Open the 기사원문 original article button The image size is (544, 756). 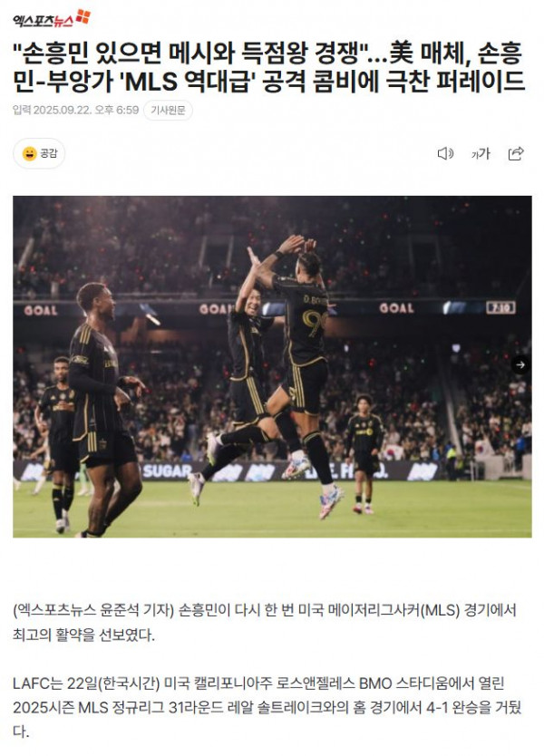(168, 111)
